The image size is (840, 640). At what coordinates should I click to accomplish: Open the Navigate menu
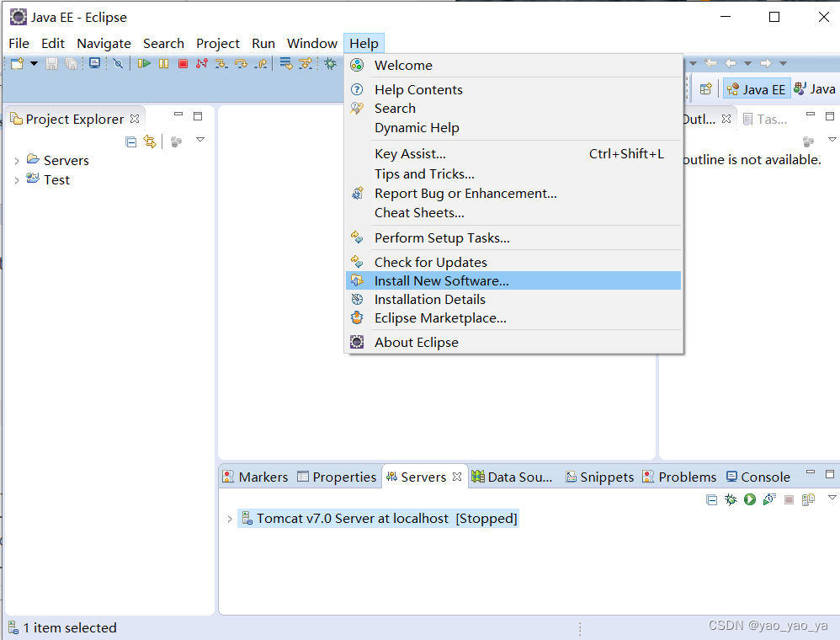pos(104,44)
